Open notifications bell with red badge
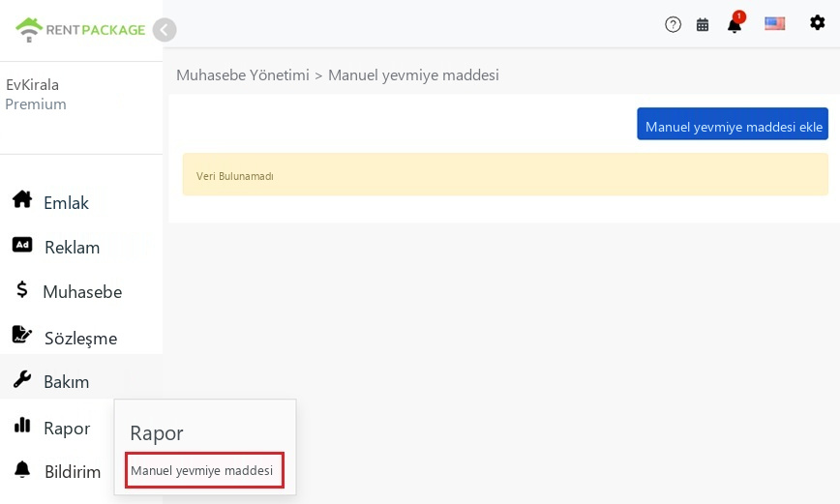840x504 pixels. click(x=735, y=23)
